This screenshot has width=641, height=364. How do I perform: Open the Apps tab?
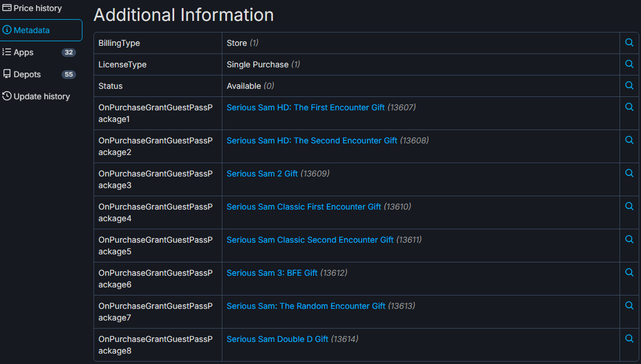[39, 52]
